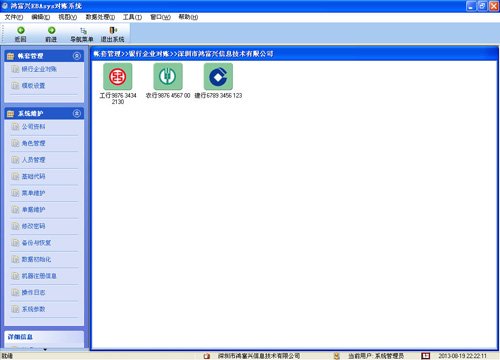Click the document icon next to 公司资料
500x360 pixels.
(15, 127)
